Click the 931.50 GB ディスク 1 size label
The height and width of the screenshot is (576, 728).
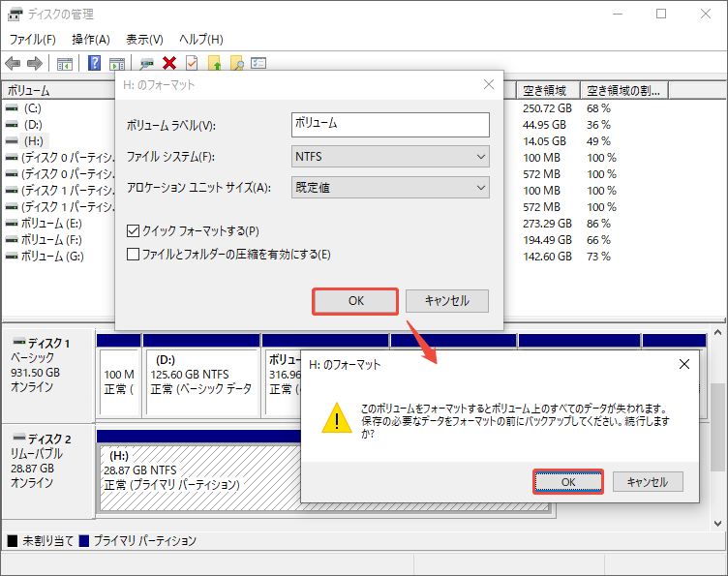coord(35,373)
